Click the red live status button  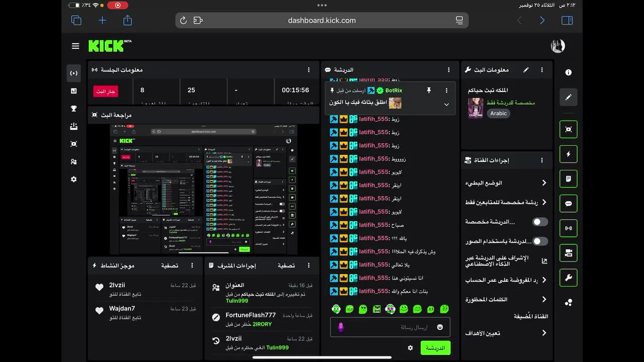pyautogui.click(x=106, y=92)
